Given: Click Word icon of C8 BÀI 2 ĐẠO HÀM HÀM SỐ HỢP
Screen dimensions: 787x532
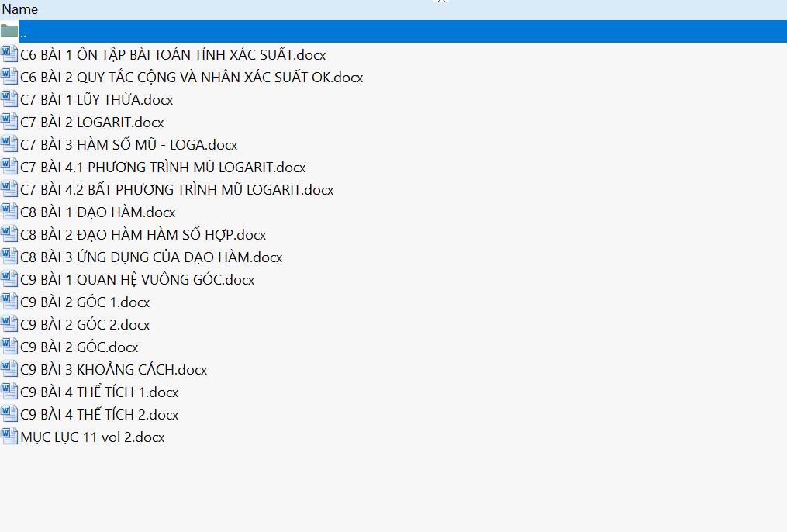Looking at the screenshot, I should (9, 234).
